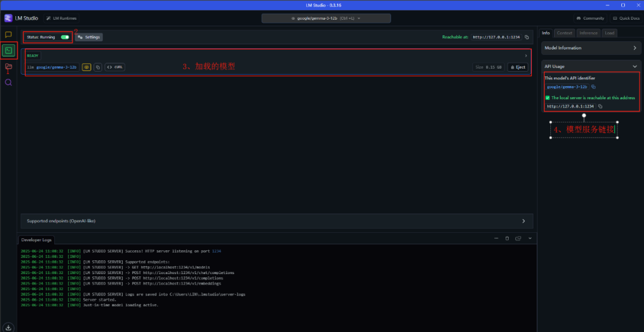The image size is (644, 332).
Task: Select the Developer Logs tab
Action: pyautogui.click(x=36, y=239)
